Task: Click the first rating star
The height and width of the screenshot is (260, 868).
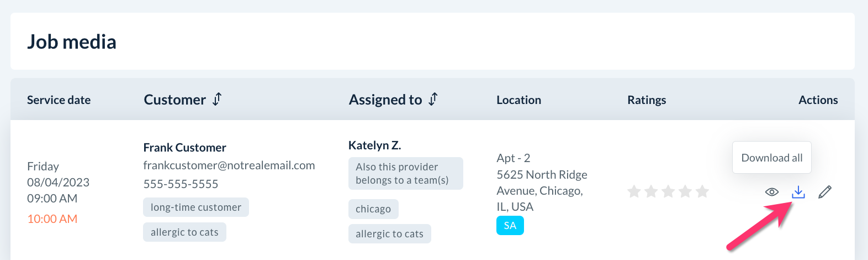Action: pos(634,192)
